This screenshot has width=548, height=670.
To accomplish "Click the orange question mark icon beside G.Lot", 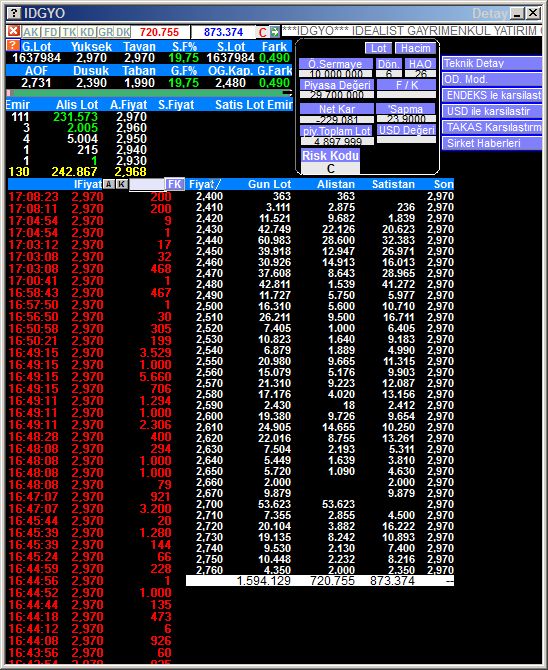I will tap(13, 45).
